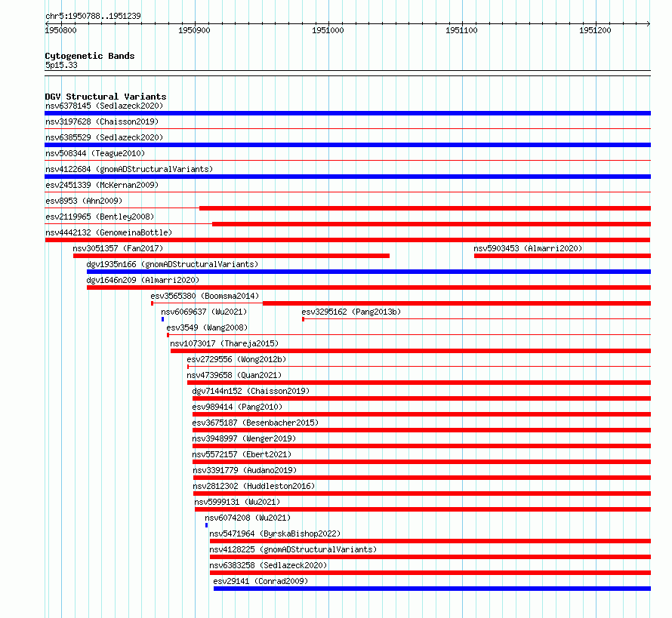The width and height of the screenshot is (672, 618).
Task: Select esv29141 (Conrad2009) label
Action: [x=260, y=581]
